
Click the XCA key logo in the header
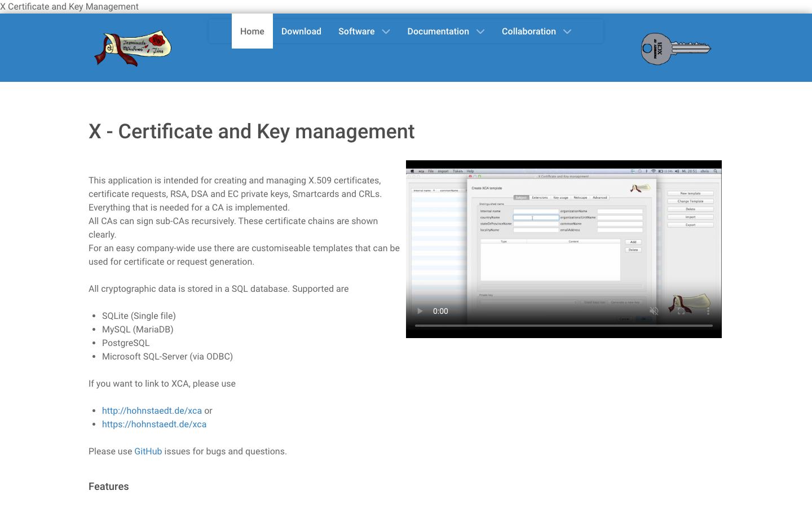(676, 49)
